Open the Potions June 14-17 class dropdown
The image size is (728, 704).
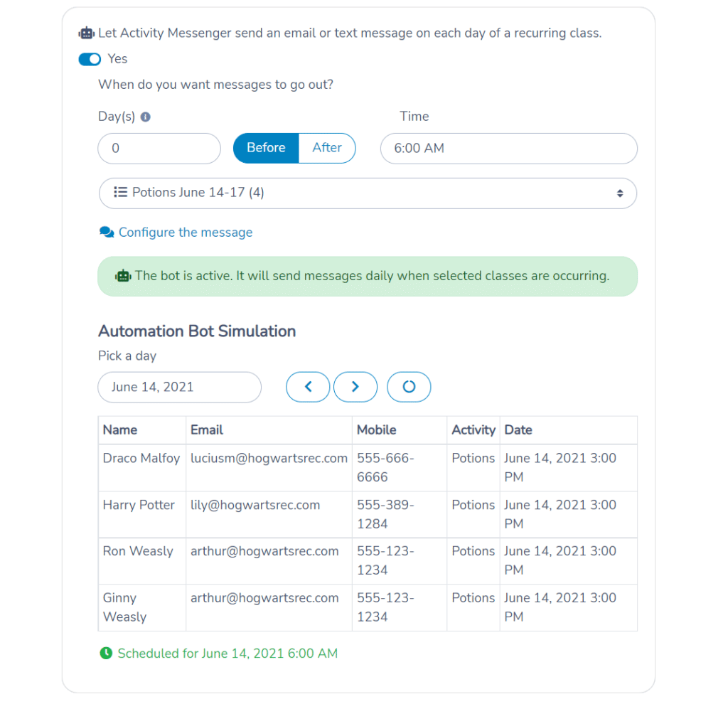coord(368,193)
